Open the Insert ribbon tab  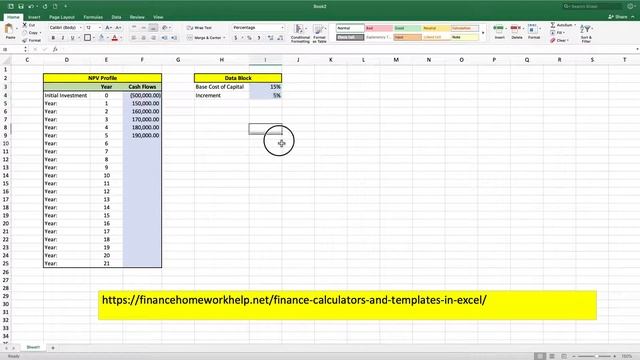pyautogui.click(x=34, y=17)
